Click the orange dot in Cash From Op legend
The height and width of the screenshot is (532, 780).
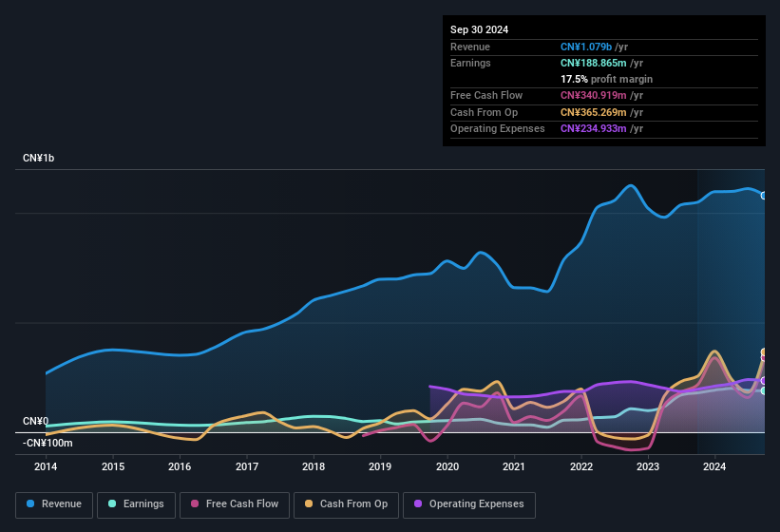click(x=309, y=503)
